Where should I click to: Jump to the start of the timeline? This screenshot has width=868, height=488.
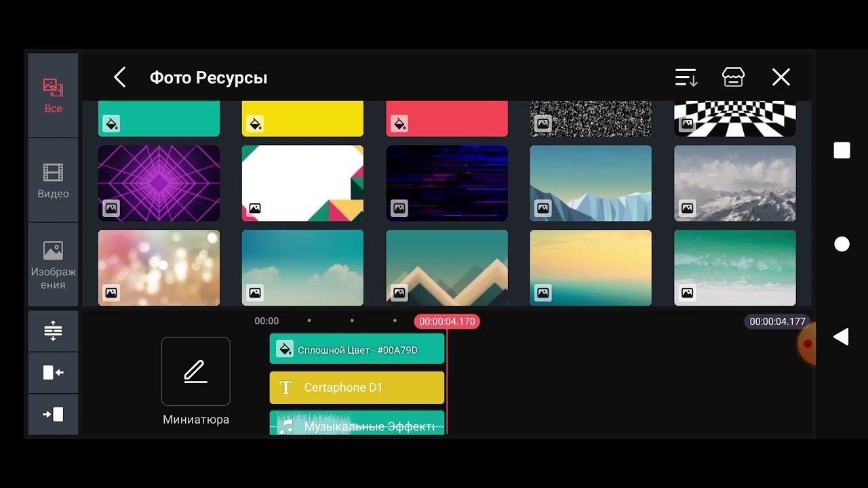[53, 372]
